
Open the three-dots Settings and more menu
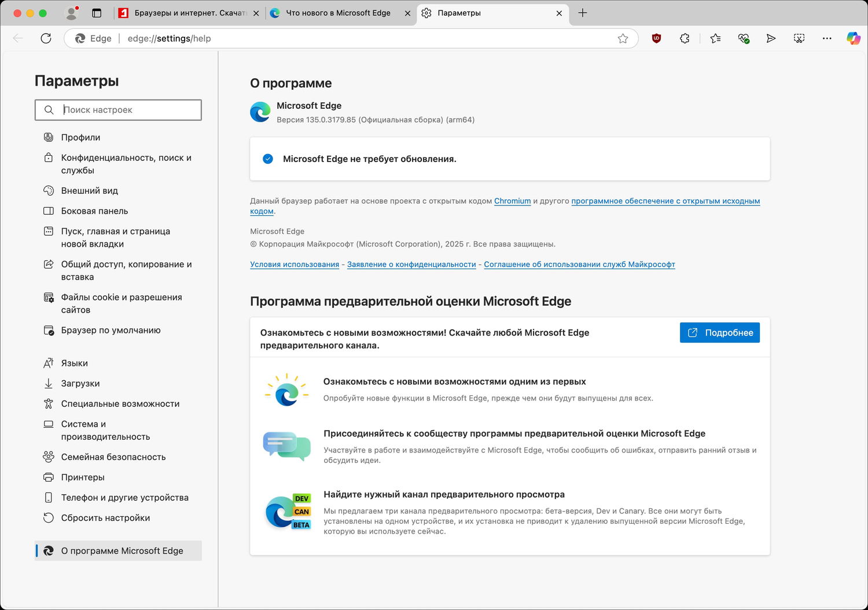coord(827,38)
